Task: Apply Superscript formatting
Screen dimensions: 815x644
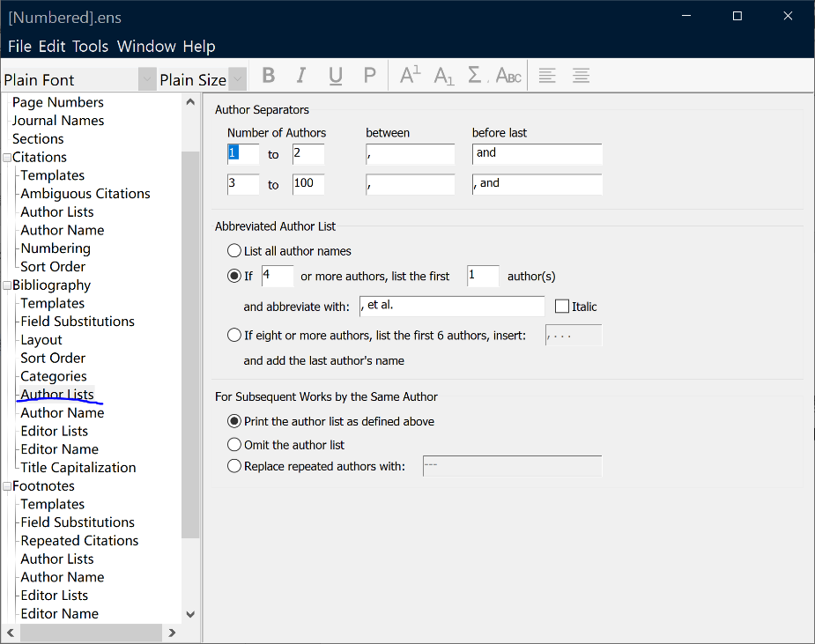Action: 408,76
